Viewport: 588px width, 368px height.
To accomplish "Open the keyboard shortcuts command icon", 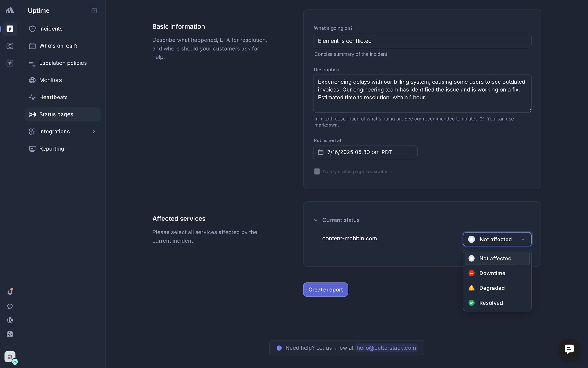I will (x=10, y=334).
